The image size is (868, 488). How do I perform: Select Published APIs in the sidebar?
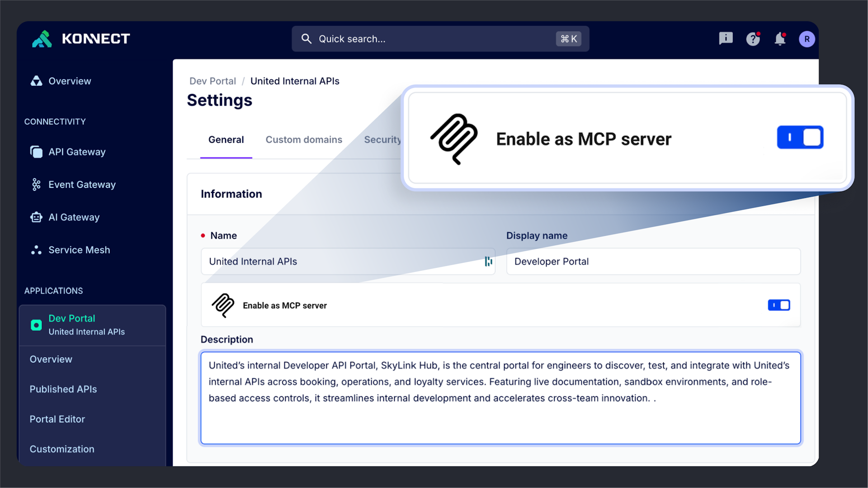click(63, 389)
